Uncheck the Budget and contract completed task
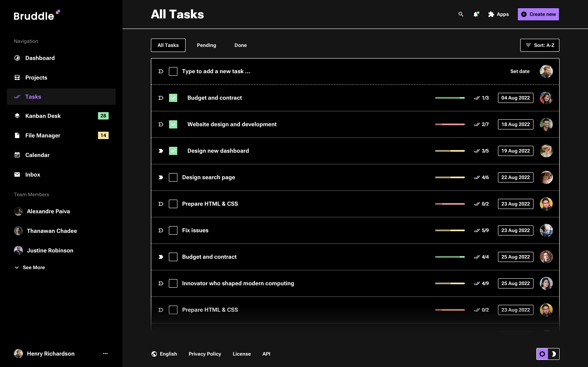This screenshot has height=367, width=588. 173,98
